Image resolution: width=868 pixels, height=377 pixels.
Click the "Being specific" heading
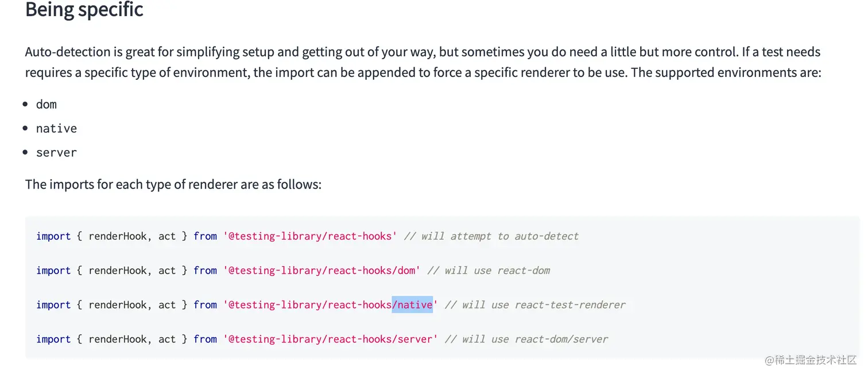(x=84, y=10)
